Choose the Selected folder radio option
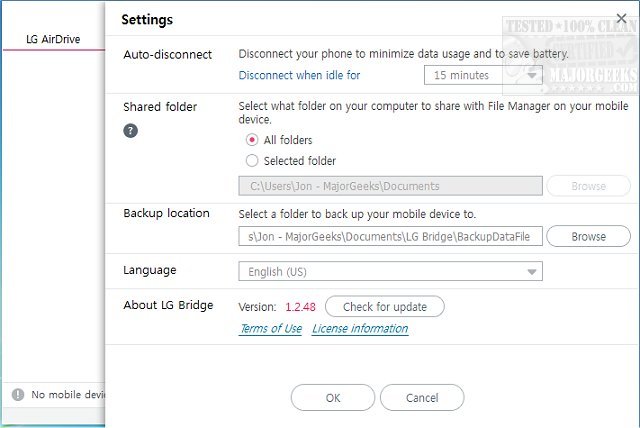Image resolution: width=640 pixels, height=428 pixels. point(252,161)
